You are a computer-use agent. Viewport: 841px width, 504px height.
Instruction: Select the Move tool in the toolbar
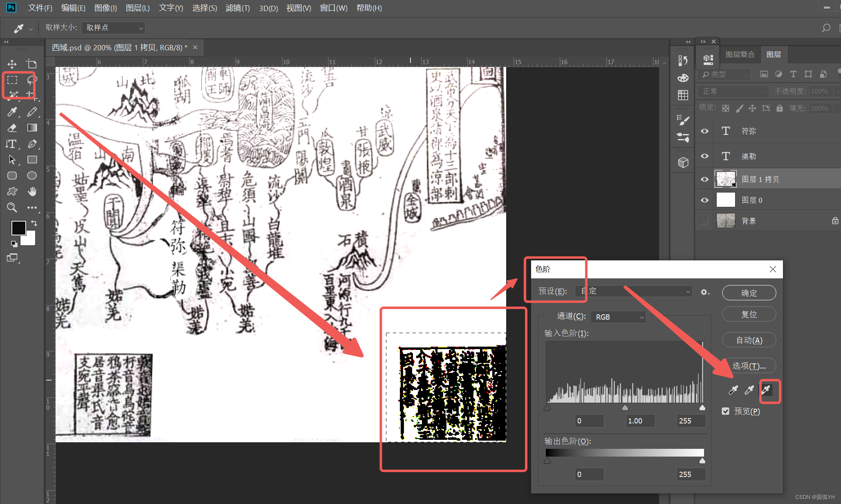(x=12, y=64)
